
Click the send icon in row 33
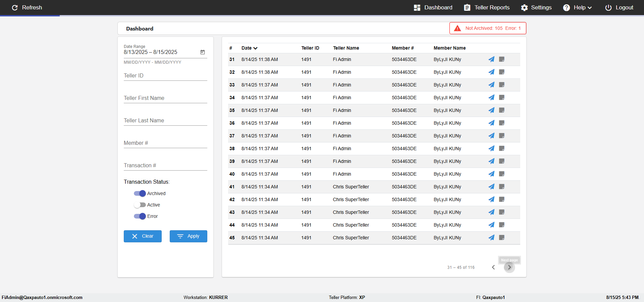click(x=491, y=85)
